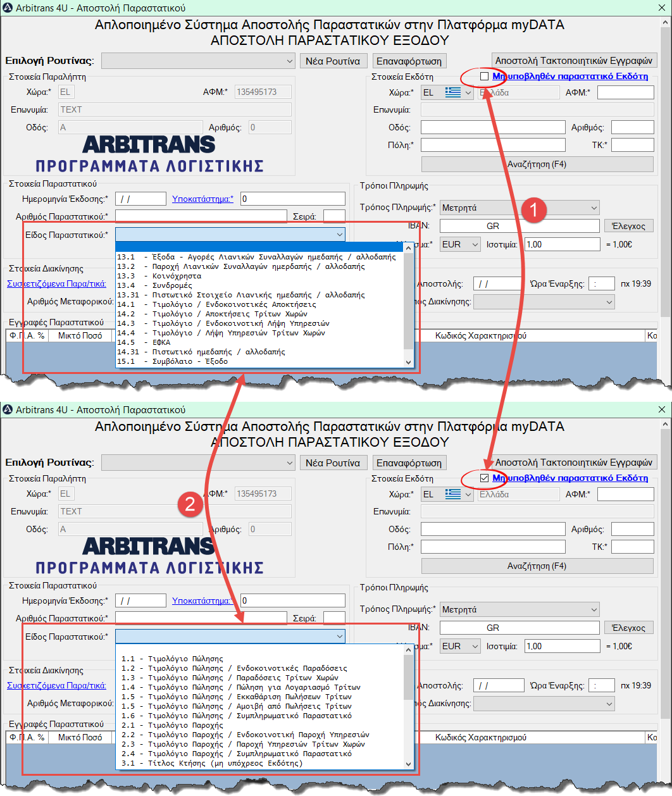Screen dimensions: 672x796
Task: Open Τρόπος Πληρωμής Μετρητά dropdown in upper window
Action: point(520,208)
